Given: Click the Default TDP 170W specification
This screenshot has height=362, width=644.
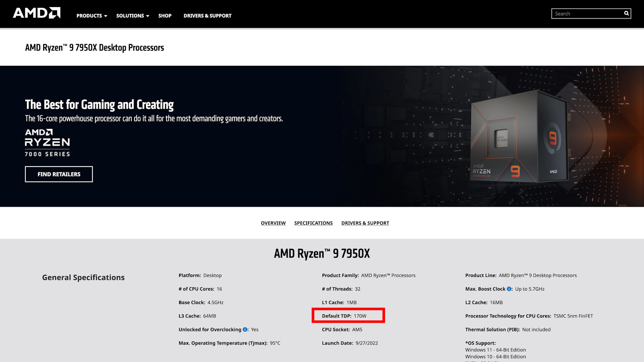Looking at the screenshot, I should click(x=344, y=316).
